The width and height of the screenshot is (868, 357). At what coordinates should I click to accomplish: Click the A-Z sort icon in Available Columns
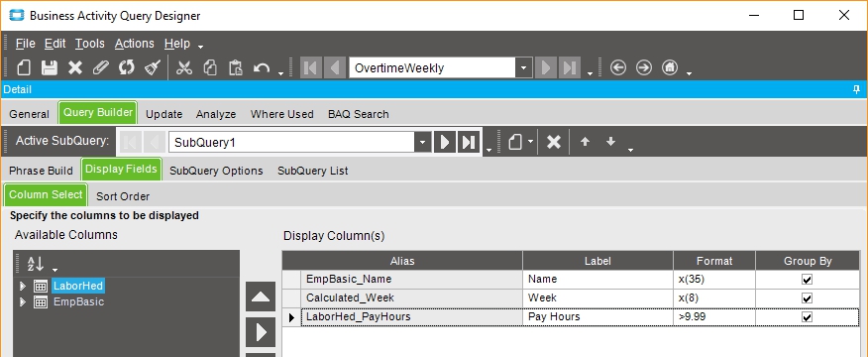[x=36, y=264]
